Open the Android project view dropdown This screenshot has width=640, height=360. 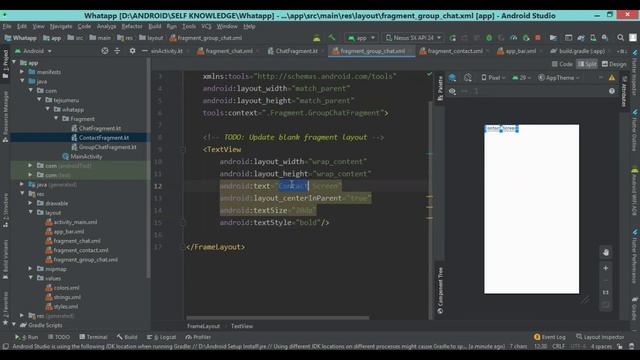click(33, 51)
